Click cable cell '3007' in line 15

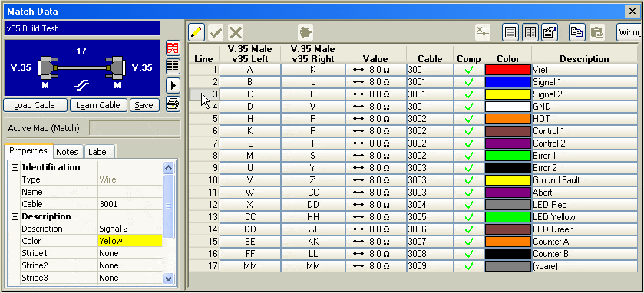point(430,242)
